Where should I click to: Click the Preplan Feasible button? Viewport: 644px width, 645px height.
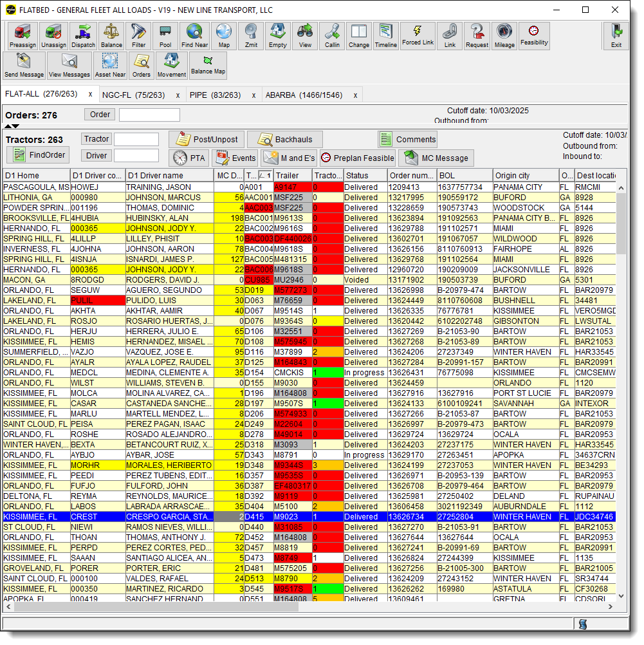tap(357, 158)
